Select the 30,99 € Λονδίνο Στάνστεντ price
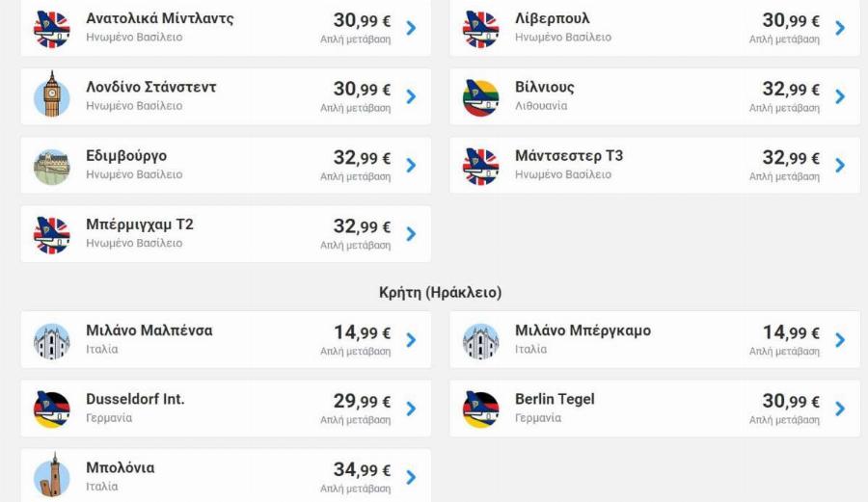868x502 pixels. tap(362, 90)
